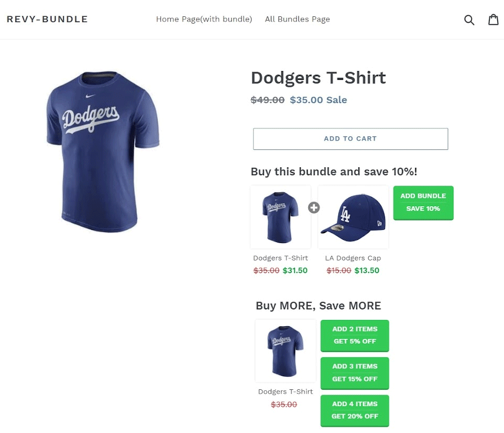Image resolution: width=504 pixels, height=433 pixels.
Task: Open the LA Dodgers Cap thumbnail
Action: click(353, 217)
